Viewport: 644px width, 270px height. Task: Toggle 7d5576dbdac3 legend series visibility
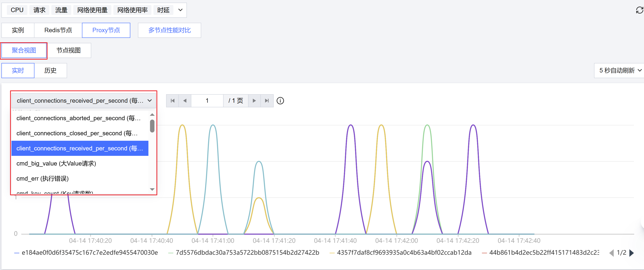point(247,253)
